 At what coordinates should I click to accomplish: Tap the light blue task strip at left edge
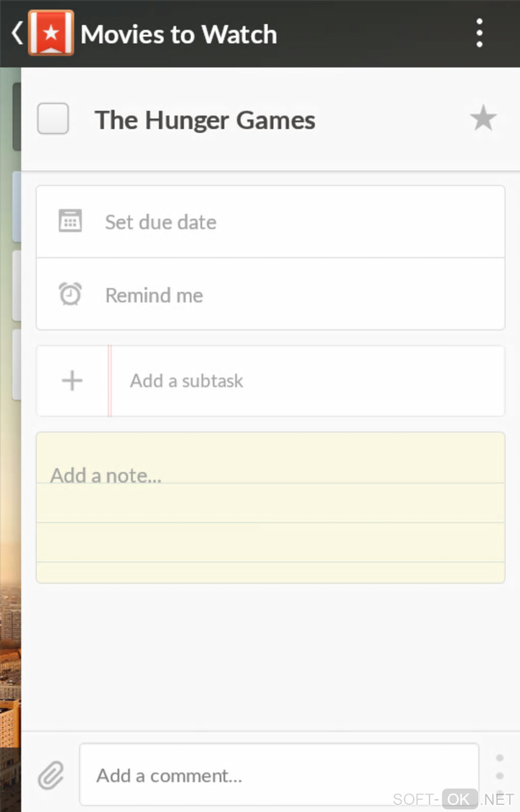[16, 207]
